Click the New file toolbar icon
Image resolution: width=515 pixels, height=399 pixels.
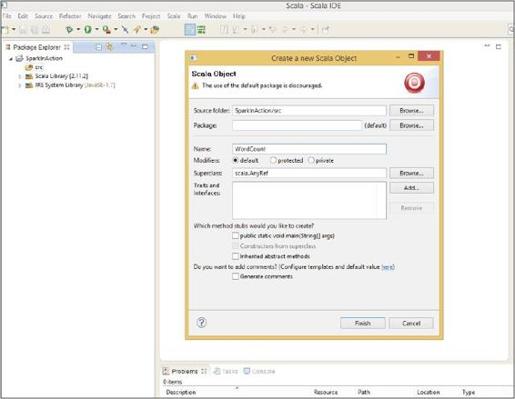pos(6,30)
